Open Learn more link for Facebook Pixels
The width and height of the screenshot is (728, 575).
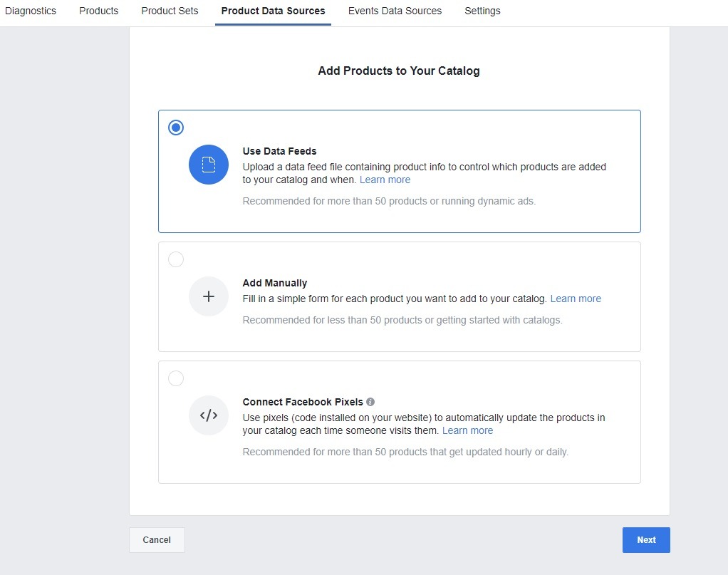pyautogui.click(x=467, y=430)
